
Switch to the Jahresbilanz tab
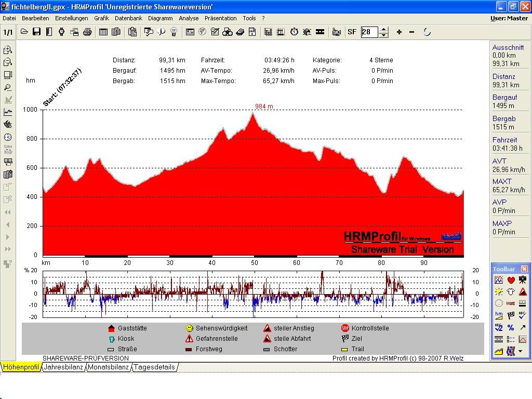tap(63, 367)
